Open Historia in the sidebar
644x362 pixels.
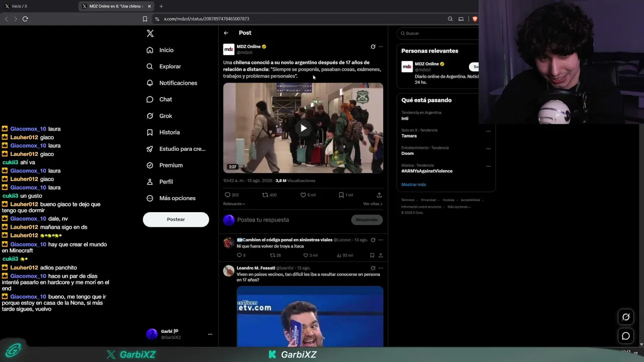tap(163, 132)
